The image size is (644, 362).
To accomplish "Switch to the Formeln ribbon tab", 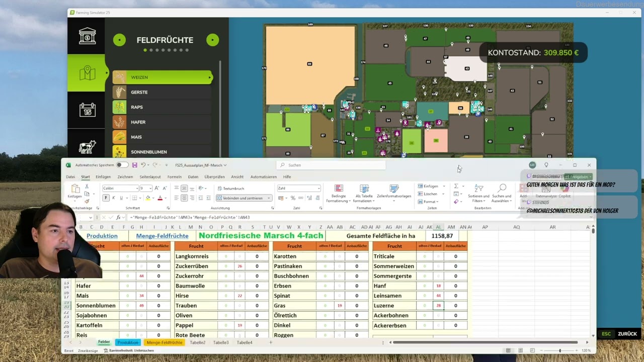I will [x=175, y=177].
